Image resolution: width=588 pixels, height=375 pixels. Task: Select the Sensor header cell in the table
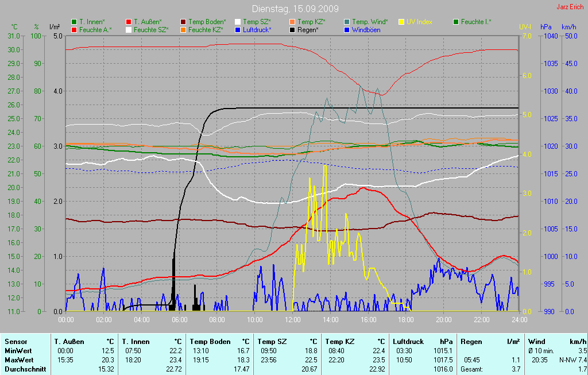(x=16, y=341)
